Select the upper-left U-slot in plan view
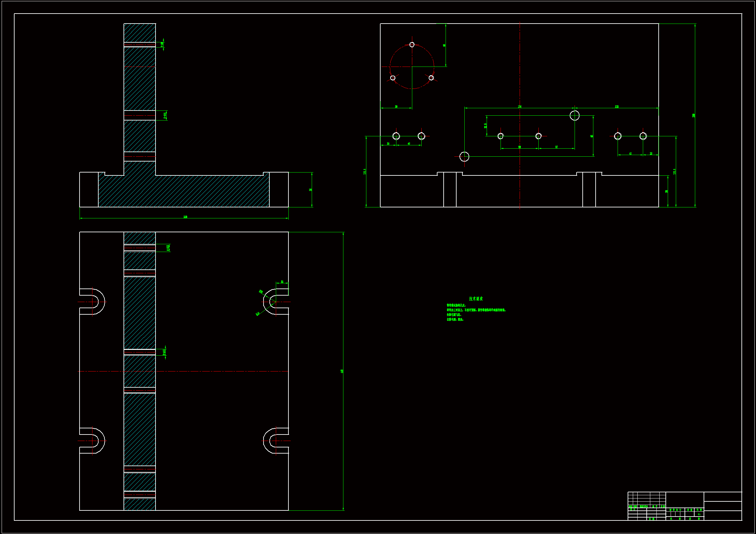This screenshot has height=534, width=756. click(x=93, y=302)
